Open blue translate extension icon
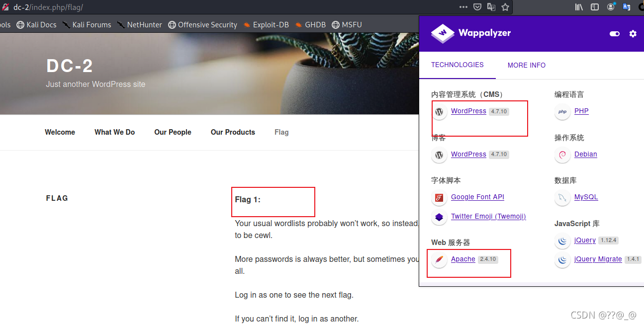This screenshot has width=644, height=325. pyautogui.click(x=627, y=7)
